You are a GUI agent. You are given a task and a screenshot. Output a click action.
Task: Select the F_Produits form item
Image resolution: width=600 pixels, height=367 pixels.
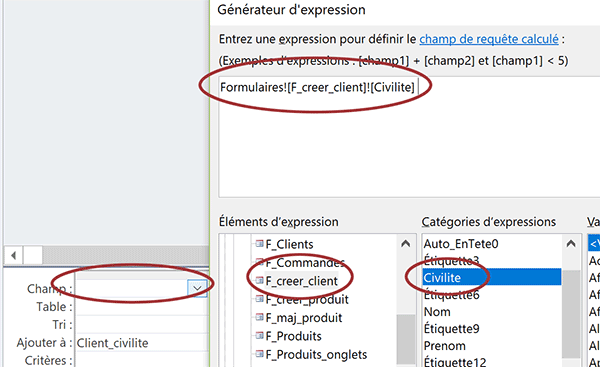point(293,336)
